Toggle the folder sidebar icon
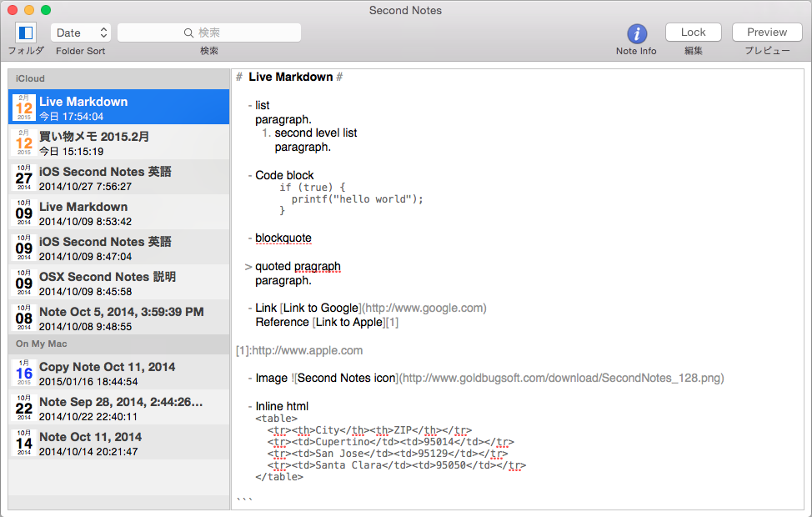 tap(25, 33)
